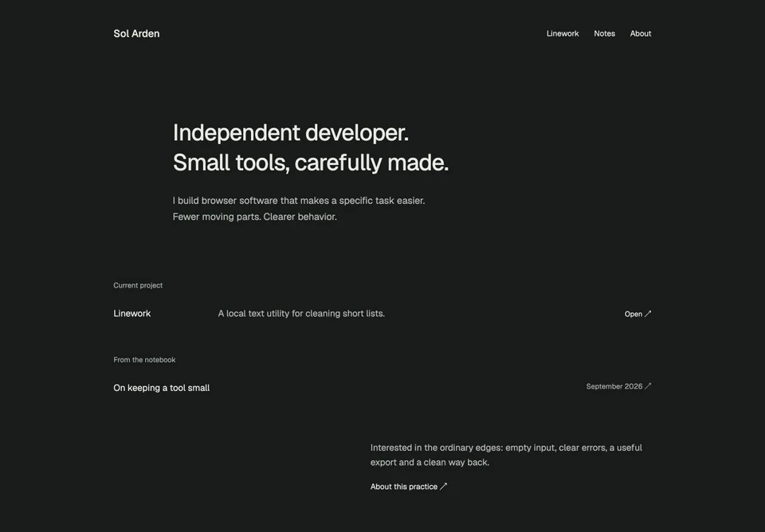Follow the About this practice link
Viewport: 765px width, 532px height.
click(408, 487)
